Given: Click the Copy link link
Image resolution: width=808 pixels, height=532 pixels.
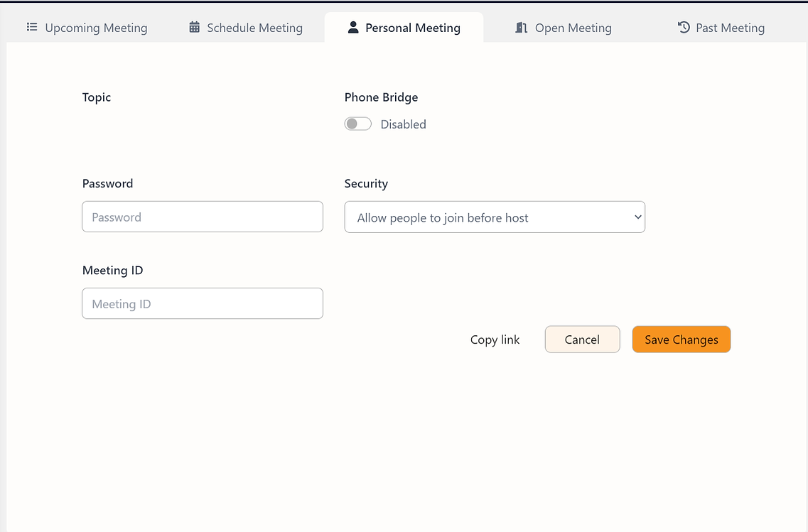Looking at the screenshot, I should [495, 340].
